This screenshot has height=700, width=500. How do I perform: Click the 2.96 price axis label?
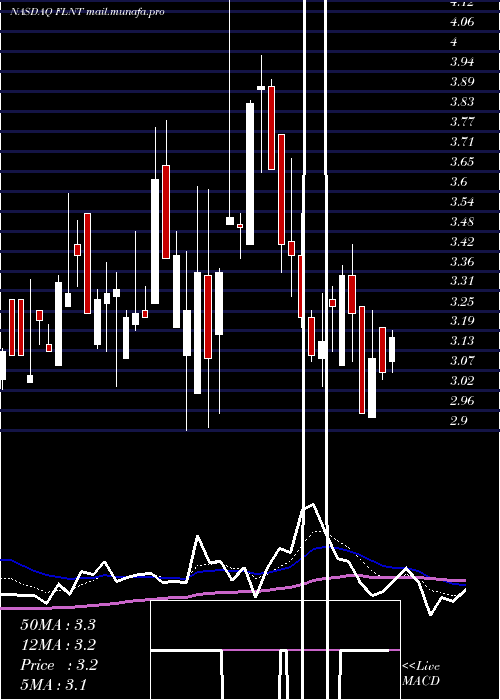coord(462,400)
